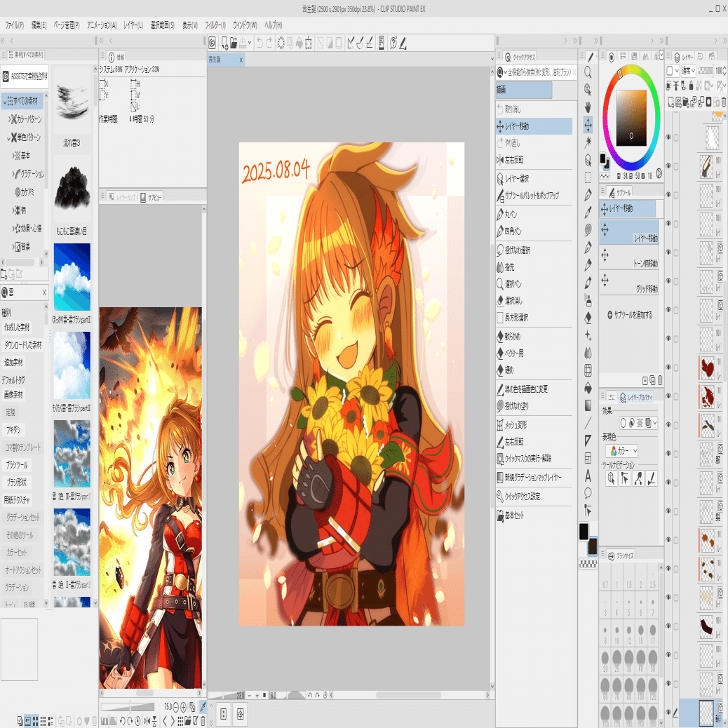Switch to the サブビュー tab
This screenshot has height=728, width=728.
[x=150, y=197]
